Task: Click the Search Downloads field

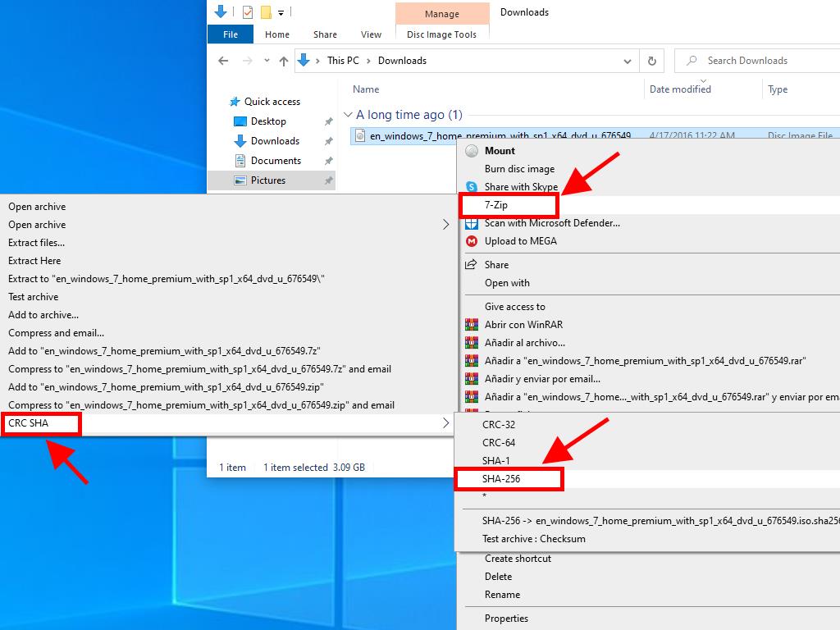Action: [x=755, y=61]
